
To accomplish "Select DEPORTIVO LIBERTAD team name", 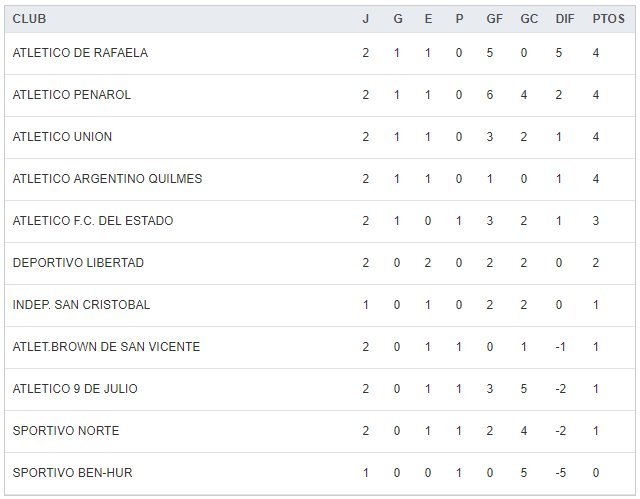I will (x=78, y=263).
